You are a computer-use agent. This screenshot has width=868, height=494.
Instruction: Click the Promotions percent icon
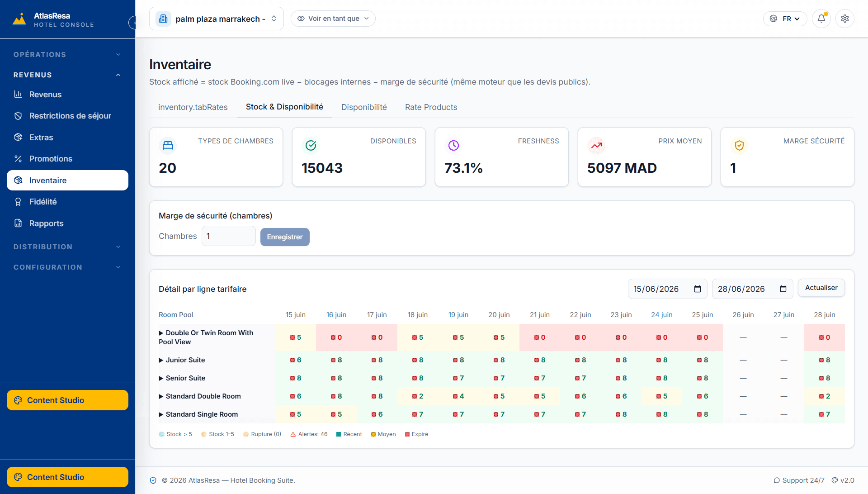(x=18, y=159)
